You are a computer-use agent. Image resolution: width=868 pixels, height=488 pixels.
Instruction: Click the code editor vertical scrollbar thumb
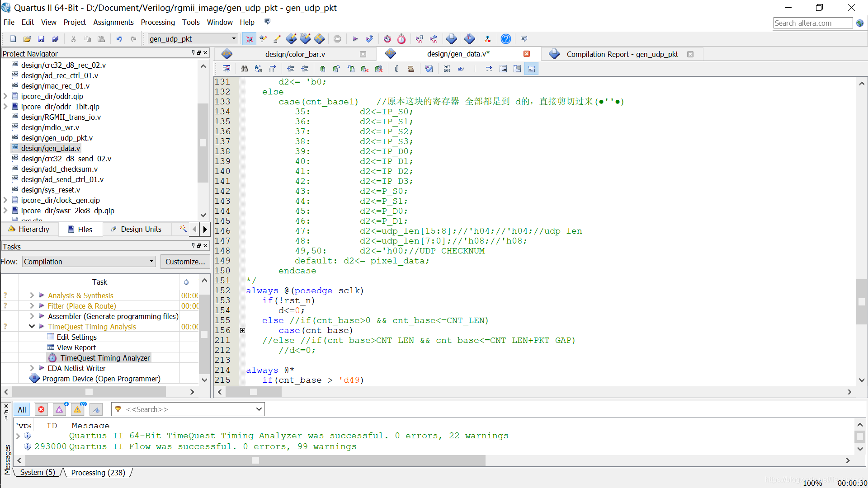click(x=862, y=301)
